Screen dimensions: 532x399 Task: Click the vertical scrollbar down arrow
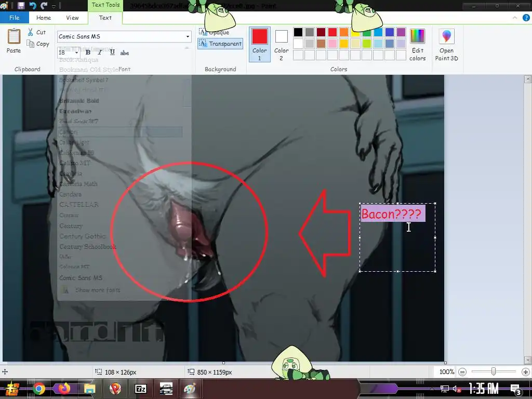click(x=528, y=360)
